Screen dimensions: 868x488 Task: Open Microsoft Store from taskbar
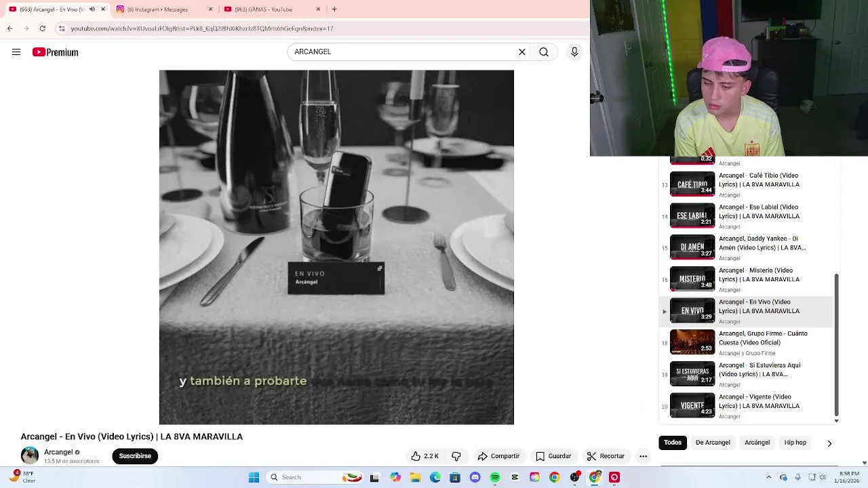coord(455,478)
